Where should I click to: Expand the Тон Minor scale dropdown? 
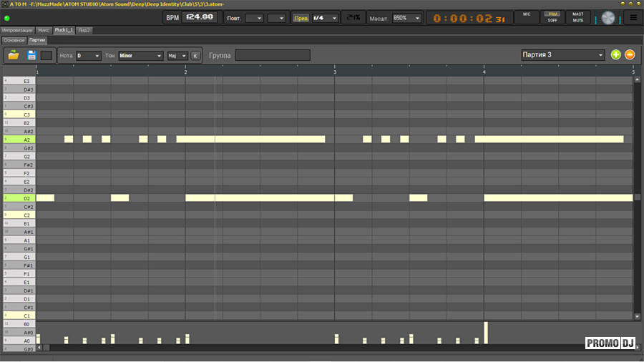point(140,55)
